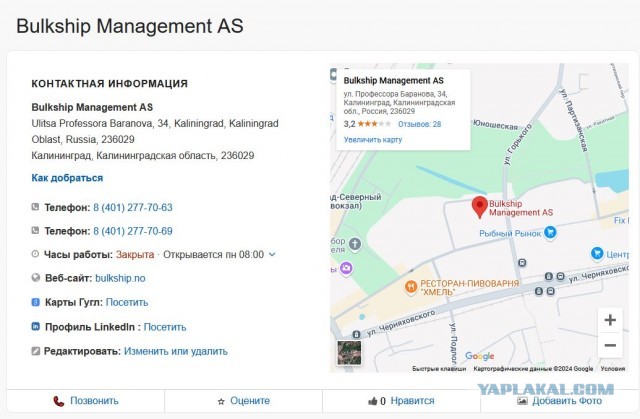Click phone icon beside second Телефон
The image size is (640, 419).
click(36, 231)
